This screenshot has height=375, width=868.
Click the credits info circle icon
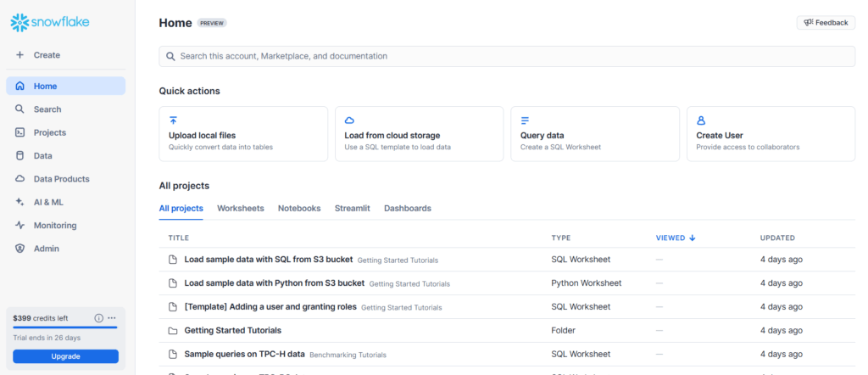pyautogui.click(x=98, y=318)
